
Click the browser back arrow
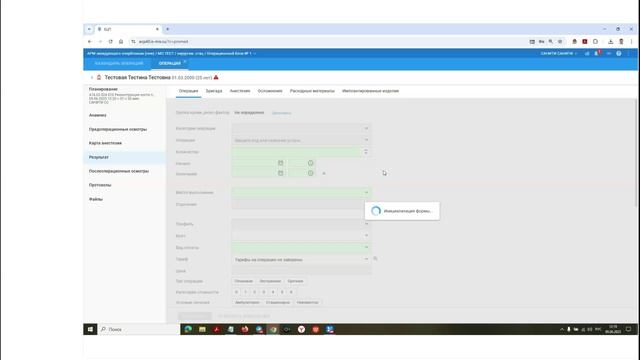click(x=90, y=41)
